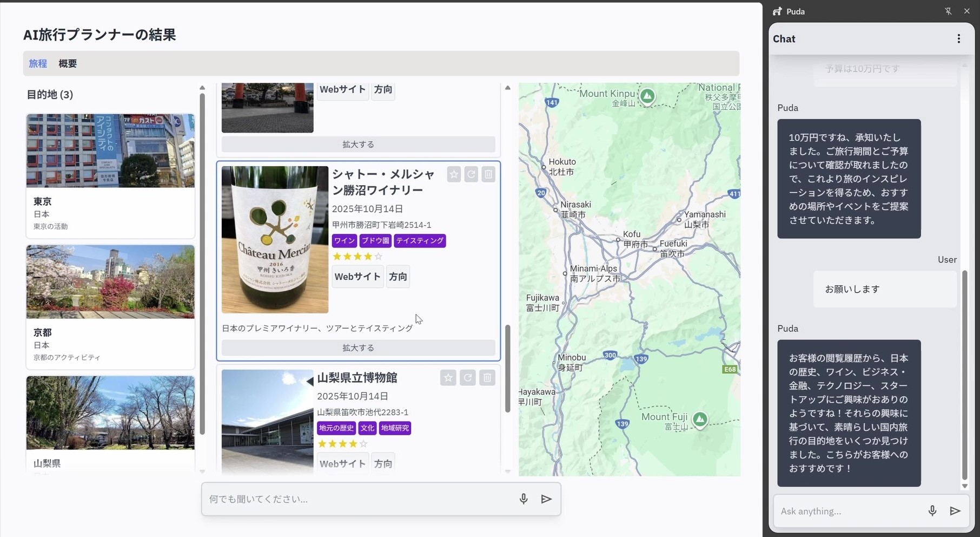Click refresh icon on Château Mercian card

pos(471,174)
